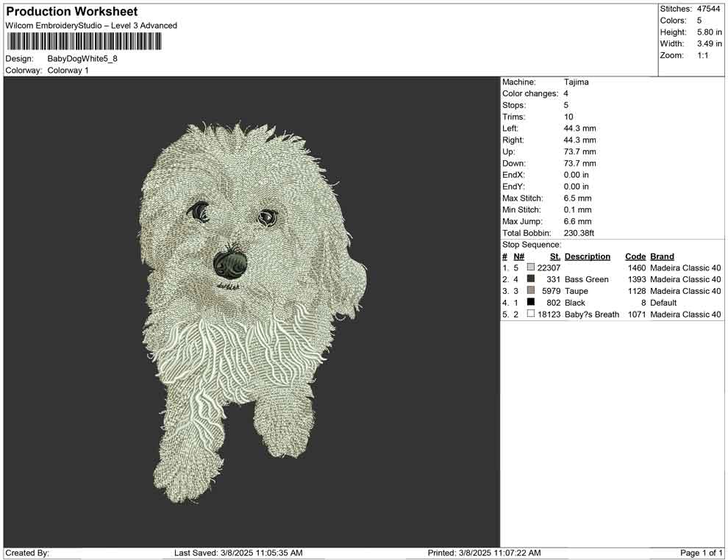Screen dimensions: 728x560
Task: Select the Baby's Breath white swatch
Action: click(x=531, y=315)
